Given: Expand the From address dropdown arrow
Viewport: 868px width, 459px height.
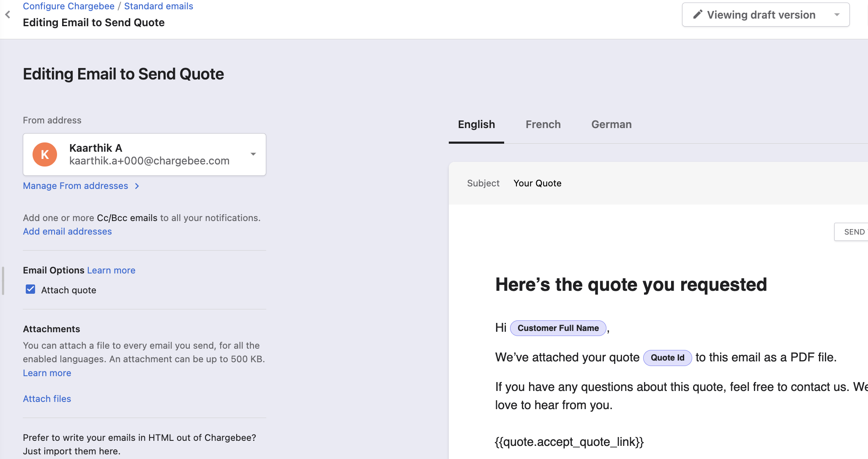Looking at the screenshot, I should 253,154.
